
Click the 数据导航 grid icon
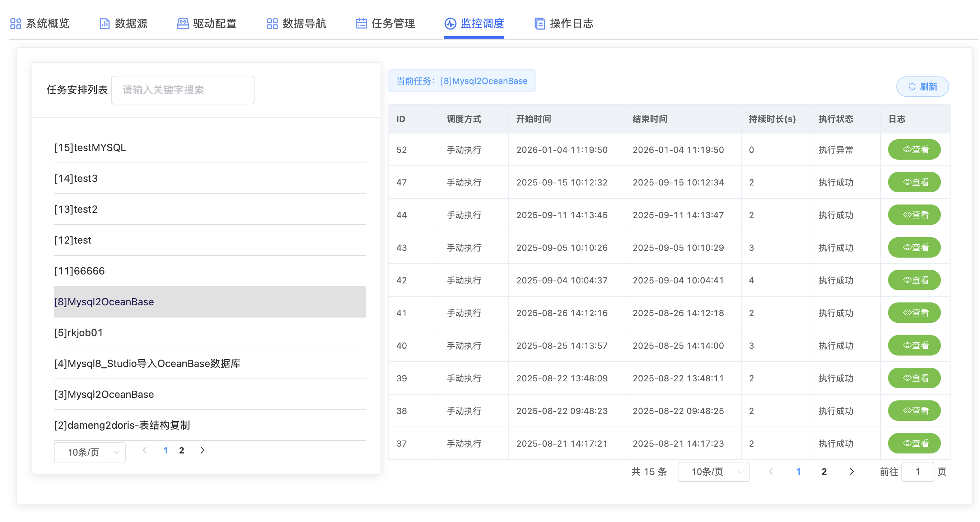tap(272, 24)
